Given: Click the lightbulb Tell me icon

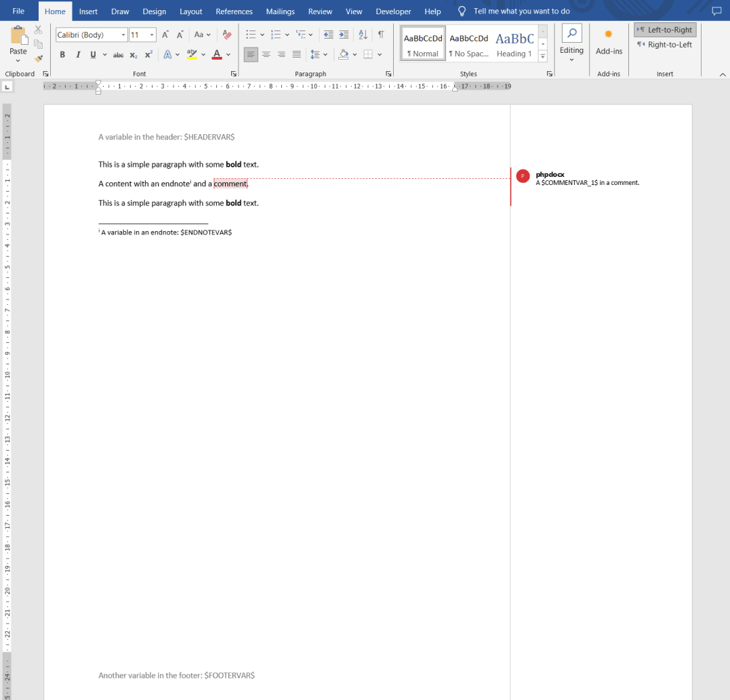Looking at the screenshot, I should point(462,11).
